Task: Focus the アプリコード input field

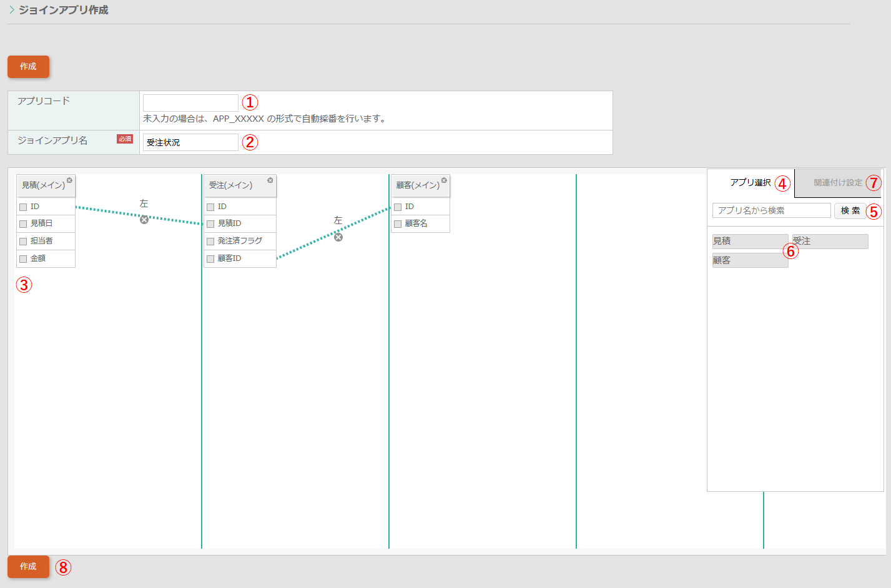Action: pyautogui.click(x=190, y=103)
